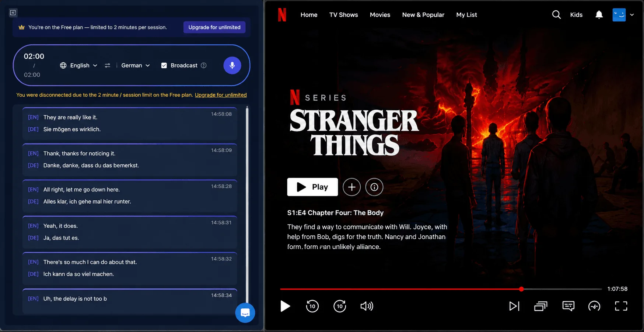Enter fullscreen mode
The height and width of the screenshot is (332, 644).
pos(621,306)
